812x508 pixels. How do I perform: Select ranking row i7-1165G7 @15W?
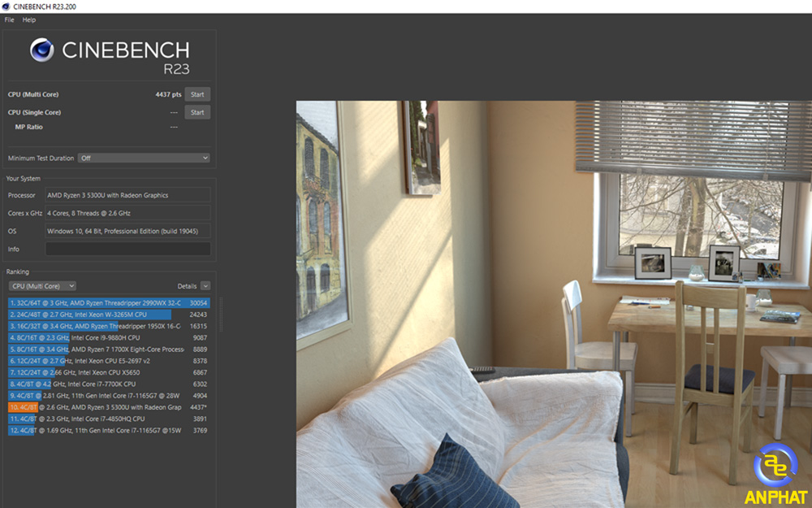point(109,430)
